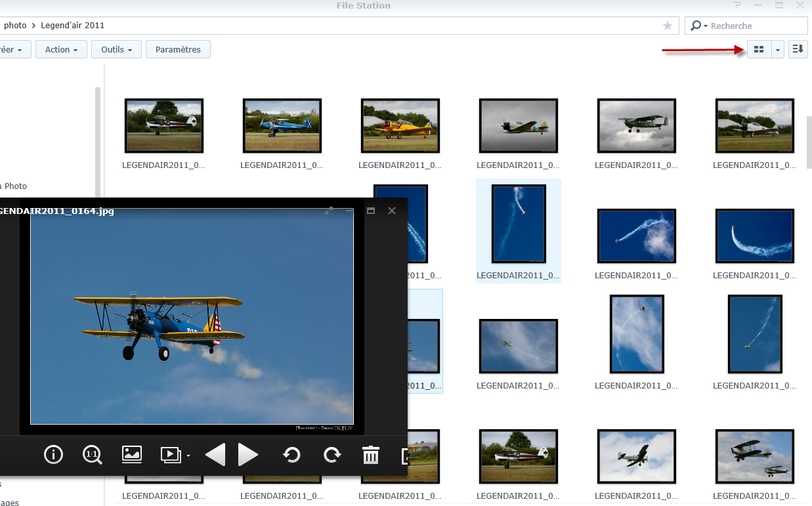Rotate the photo clockwise
The height and width of the screenshot is (506, 812).
(x=332, y=454)
